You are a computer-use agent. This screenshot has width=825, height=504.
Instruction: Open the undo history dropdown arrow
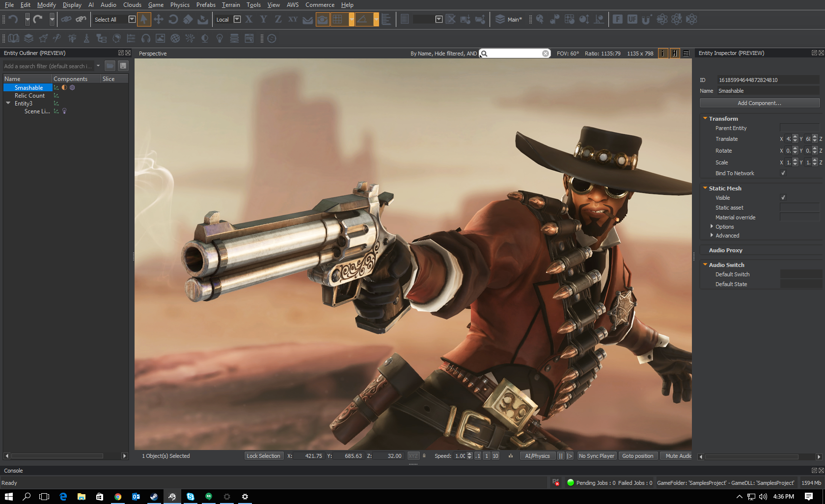coord(27,20)
